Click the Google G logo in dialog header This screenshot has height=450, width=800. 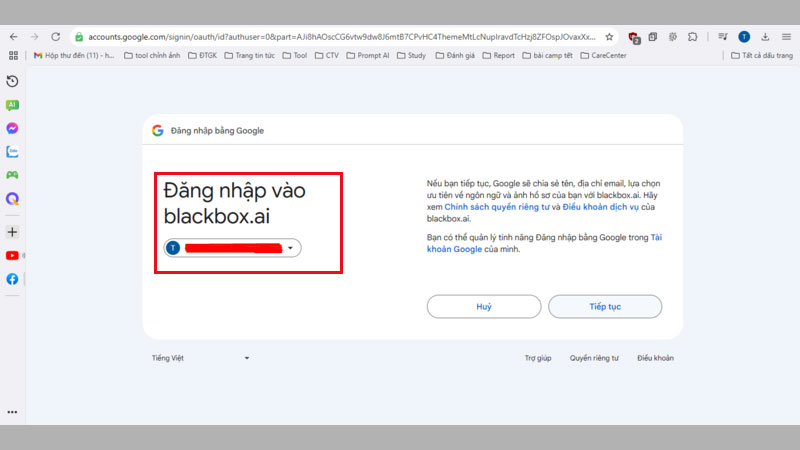pyautogui.click(x=158, y=131)
